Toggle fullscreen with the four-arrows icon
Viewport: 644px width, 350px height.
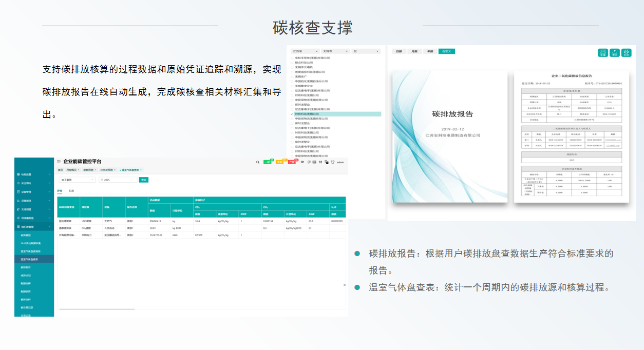pos(320,162)
